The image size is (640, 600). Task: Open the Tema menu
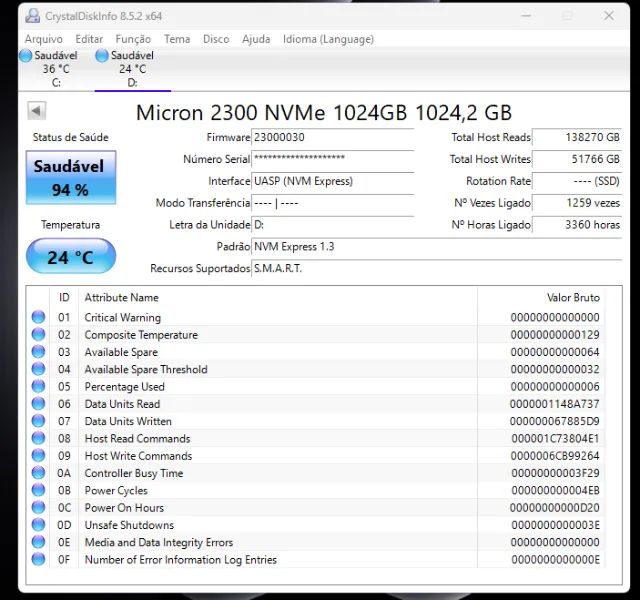[x=177, y=39]
